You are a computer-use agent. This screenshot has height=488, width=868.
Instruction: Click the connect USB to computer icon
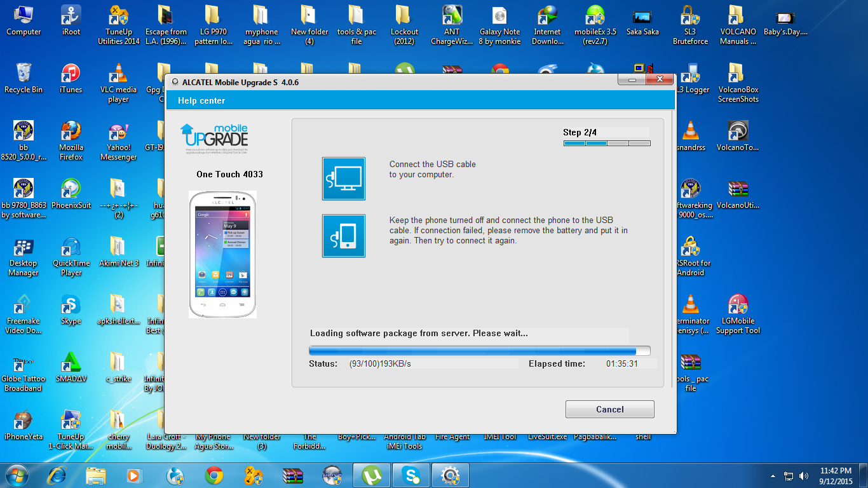pos(344,179)
